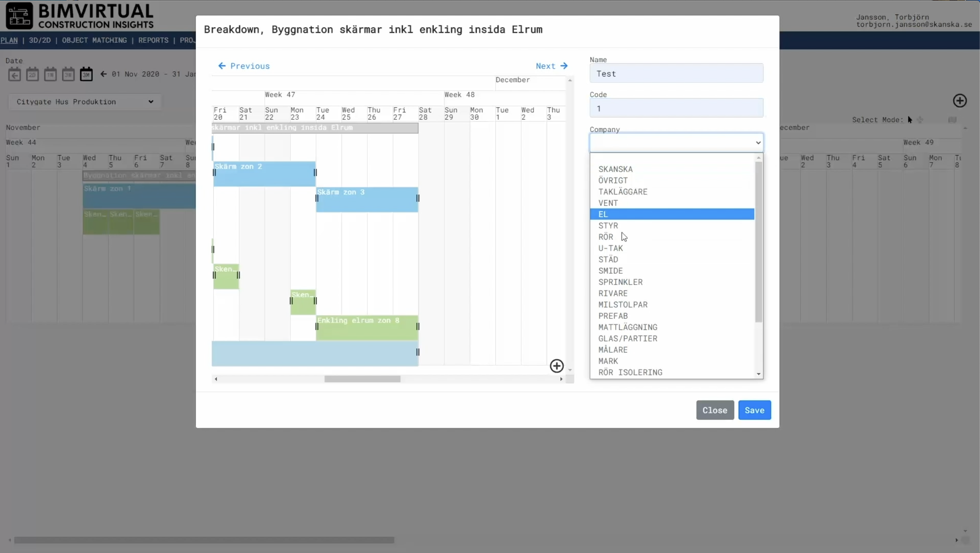Screen dimensions: 980x553
Task: Go to Previous breakdown
Action: (244, 66)
